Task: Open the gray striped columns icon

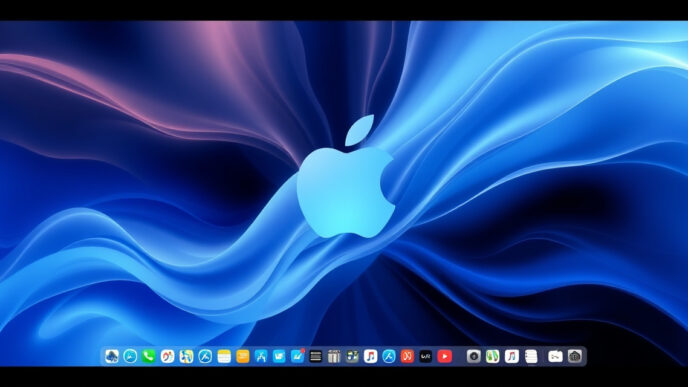Action: click(x=334, y=356)
